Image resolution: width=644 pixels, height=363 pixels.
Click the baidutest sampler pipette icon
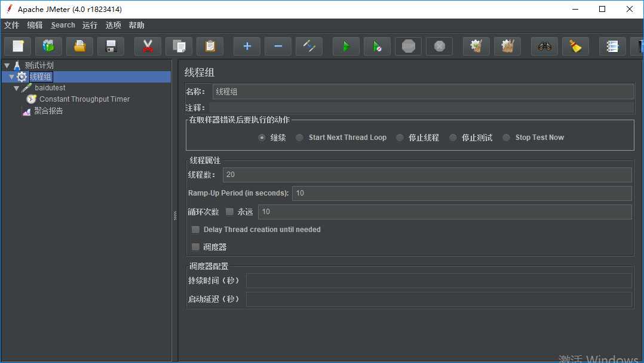tap(26, 87)
